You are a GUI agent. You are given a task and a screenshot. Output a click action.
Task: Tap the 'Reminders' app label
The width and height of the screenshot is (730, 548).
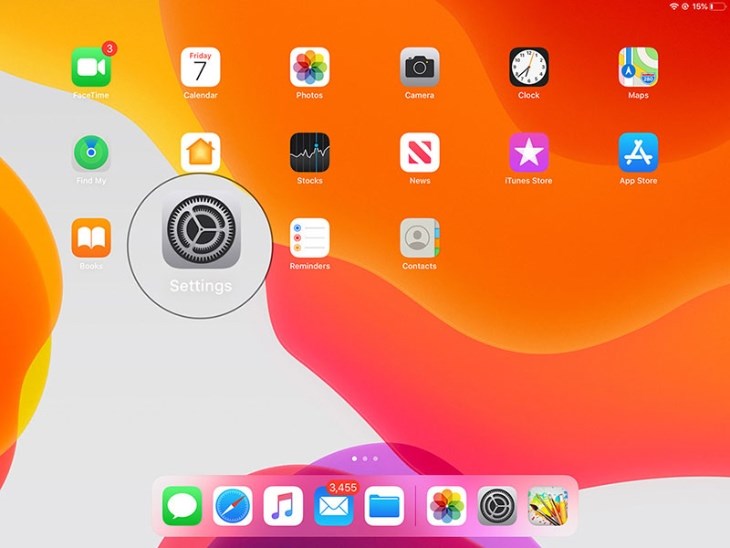pyautogui.click(x=310, y=266)
